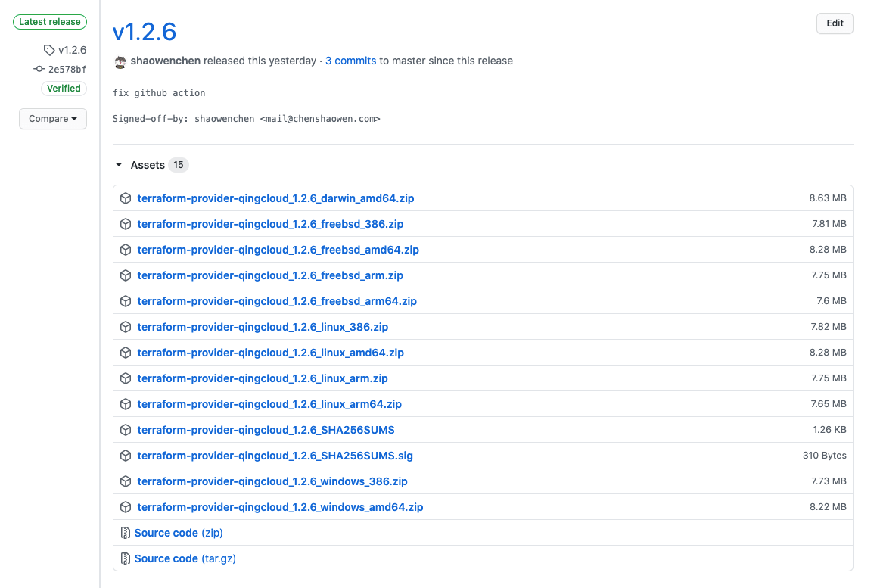Download the 1.2.6_SHA256SUMS file
Image resolution: width=880 pixels, height=588 pixels.
pyautogui.click(x=266, y=430)
